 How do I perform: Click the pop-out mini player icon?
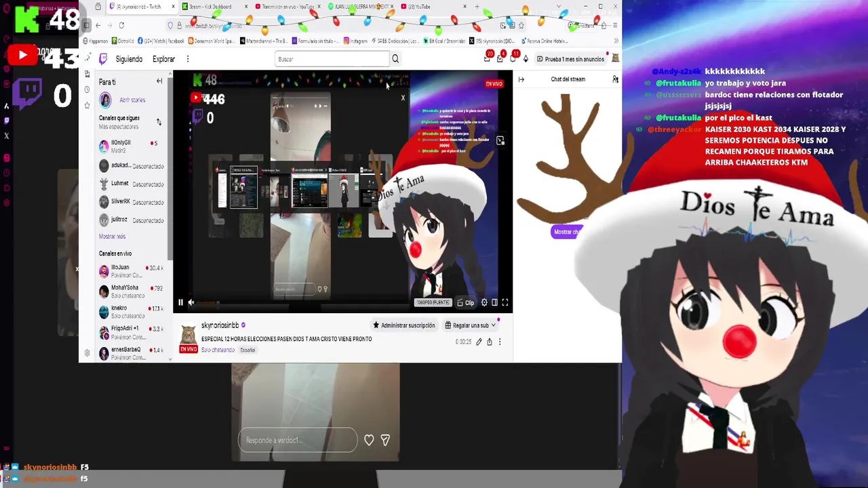(x=500, y=141)
